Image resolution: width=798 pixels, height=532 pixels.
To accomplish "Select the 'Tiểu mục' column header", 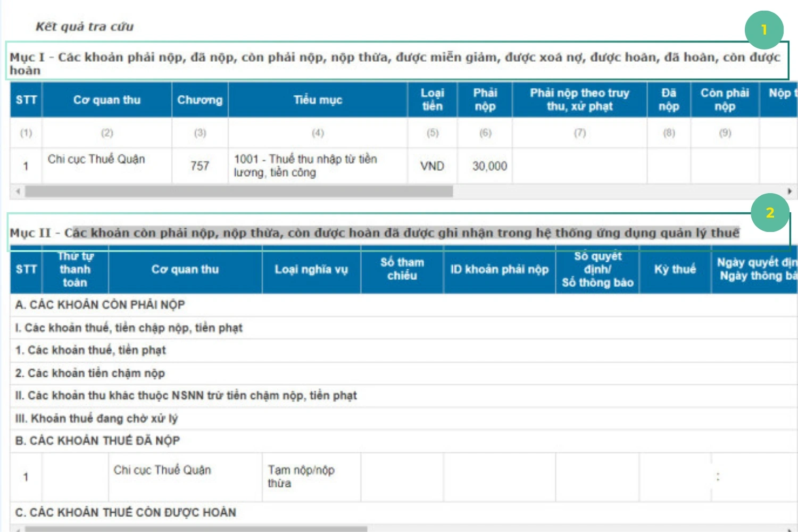I will 318,99.
